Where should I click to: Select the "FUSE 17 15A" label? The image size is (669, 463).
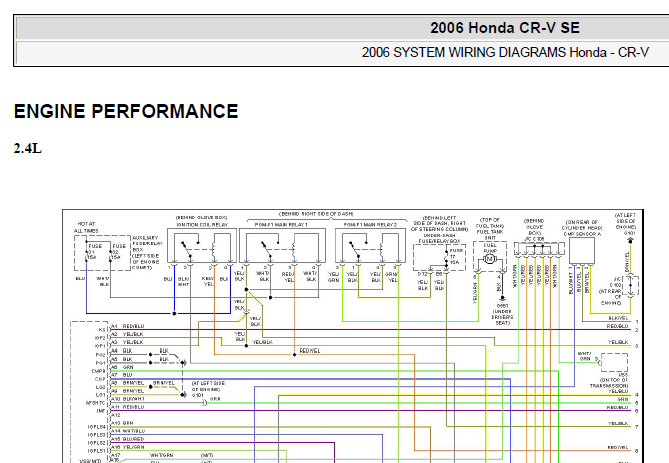tap(456, 256)
